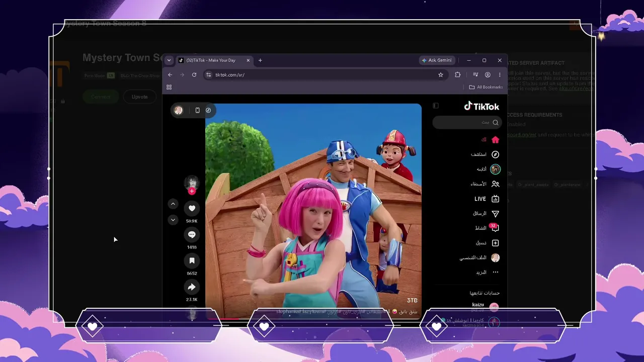
Task: Share the TikTok video
Action: (x=192, y=287)
